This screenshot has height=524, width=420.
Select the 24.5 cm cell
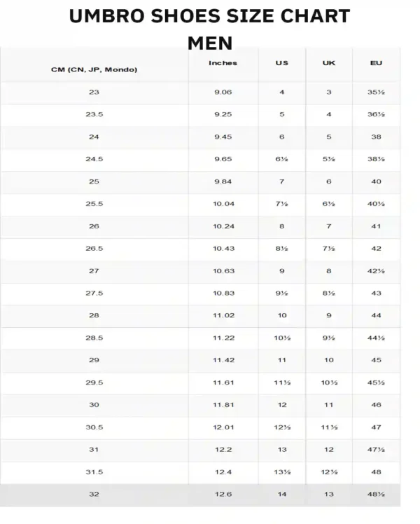pyautogui.click(x=94, y=159)
